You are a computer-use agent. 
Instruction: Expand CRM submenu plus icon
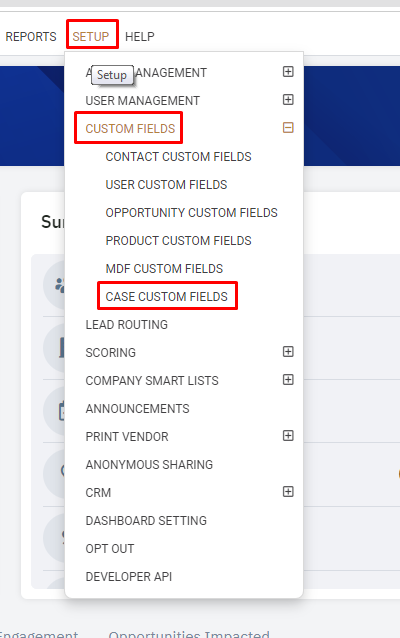[x=288, y=492]
